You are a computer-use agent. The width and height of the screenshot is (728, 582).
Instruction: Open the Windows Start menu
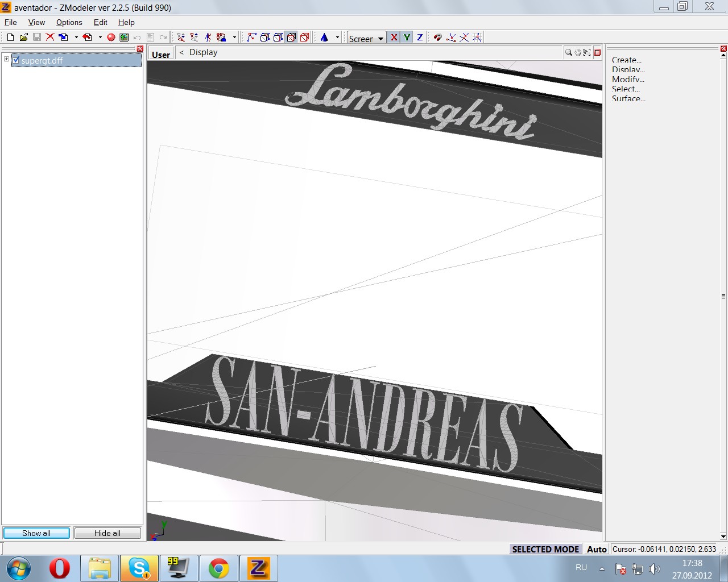click(18, 568)
